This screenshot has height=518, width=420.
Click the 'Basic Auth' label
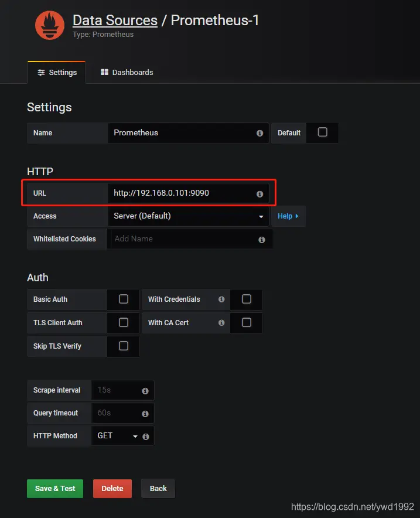click(x=50, y=299)
